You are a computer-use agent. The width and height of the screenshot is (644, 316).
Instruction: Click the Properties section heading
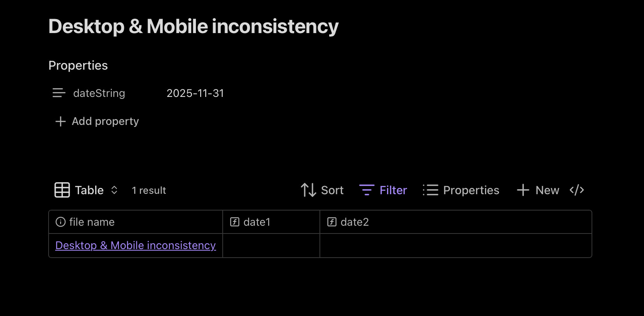(x=78, y=65)
